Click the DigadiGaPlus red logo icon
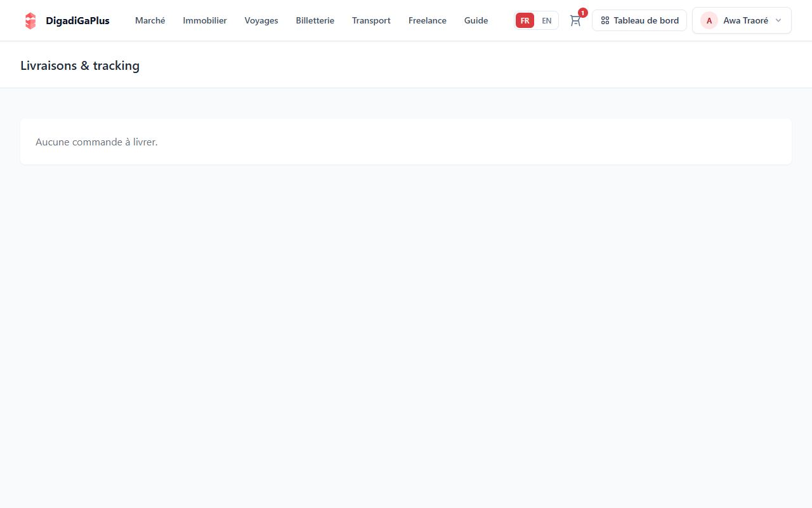The image size is (812, 508). click(30, 20)
